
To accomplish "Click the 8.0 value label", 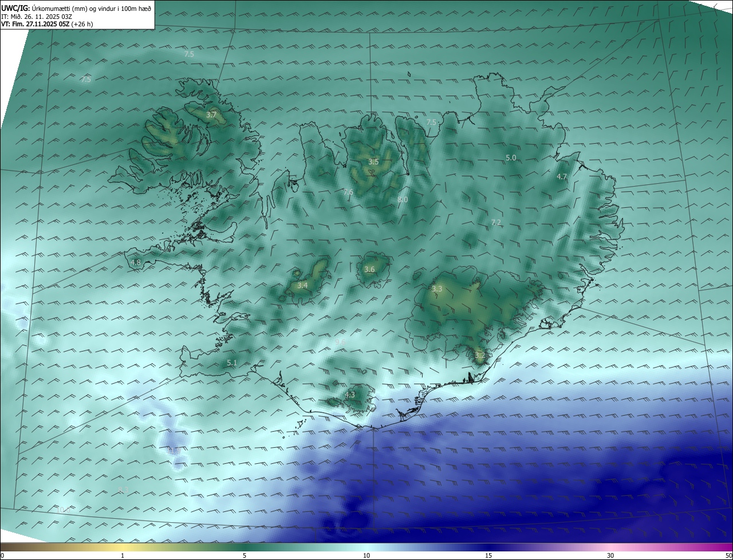I will [x=403, y=200].
